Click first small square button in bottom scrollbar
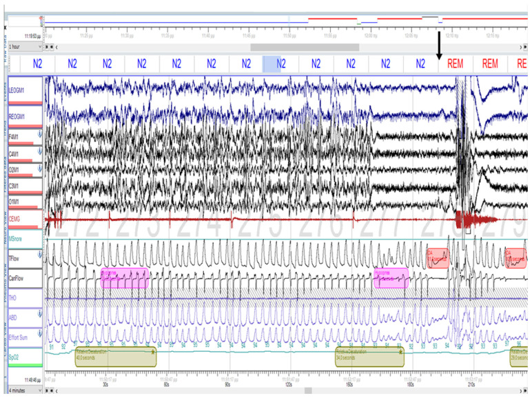This screenshot has width=532, height=400. tap(47, 390)
